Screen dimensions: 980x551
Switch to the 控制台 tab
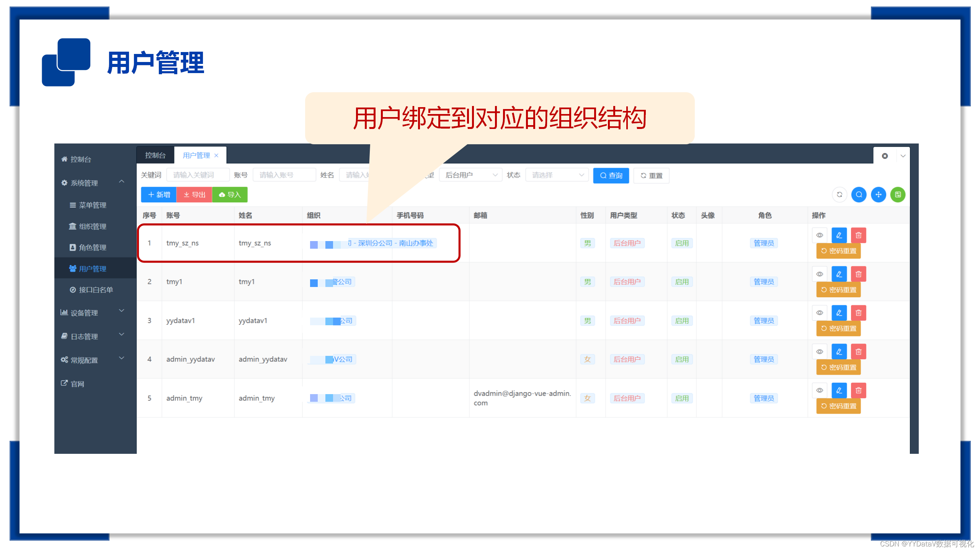[x=155, y=155]
